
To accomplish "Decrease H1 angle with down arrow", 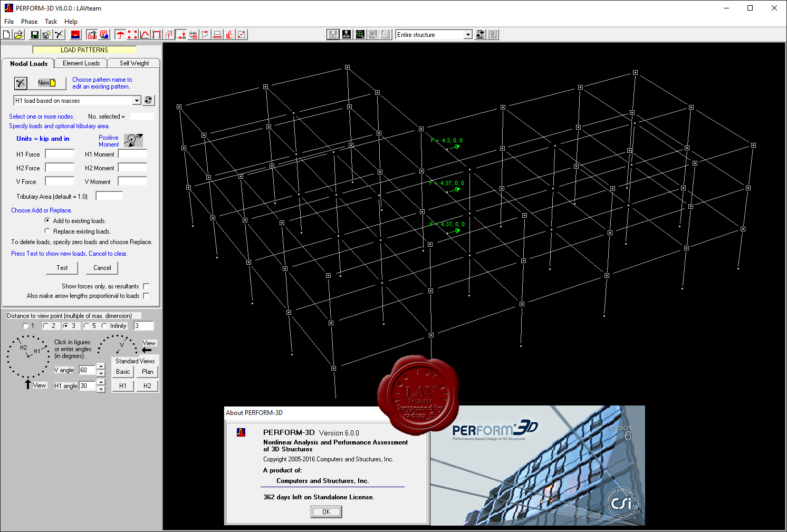I will click(101, 389).
